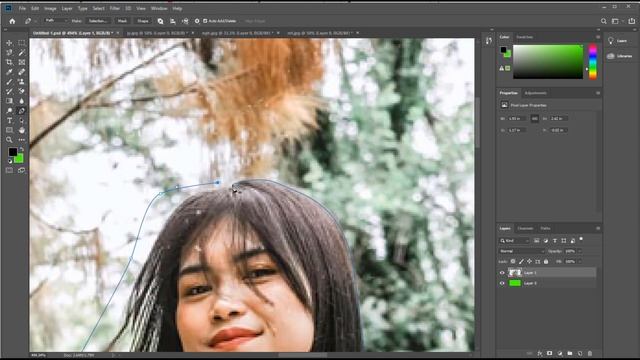This screenshot has width=640, height=360.
Task: Select the Eraser tool
Action: (x=22, y=91)
